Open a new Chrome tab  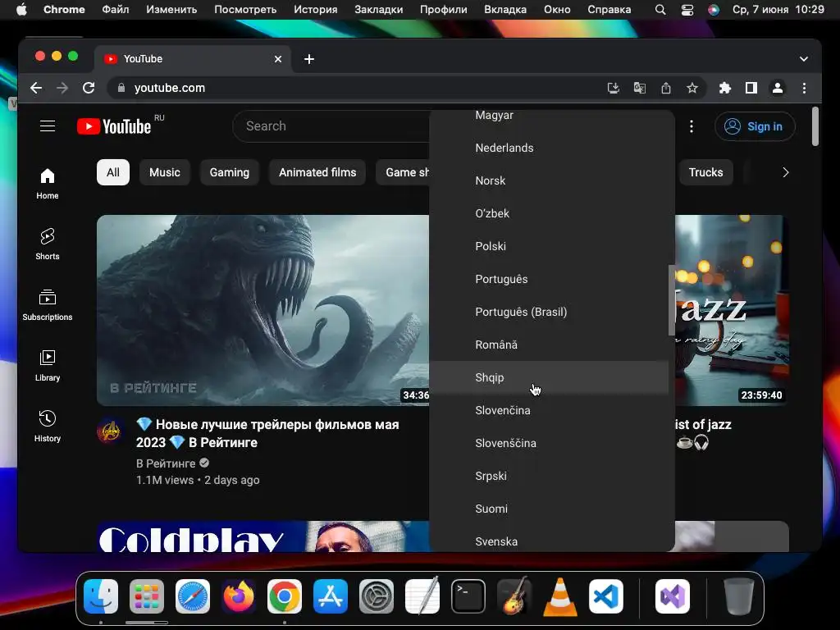click(309, 59)
